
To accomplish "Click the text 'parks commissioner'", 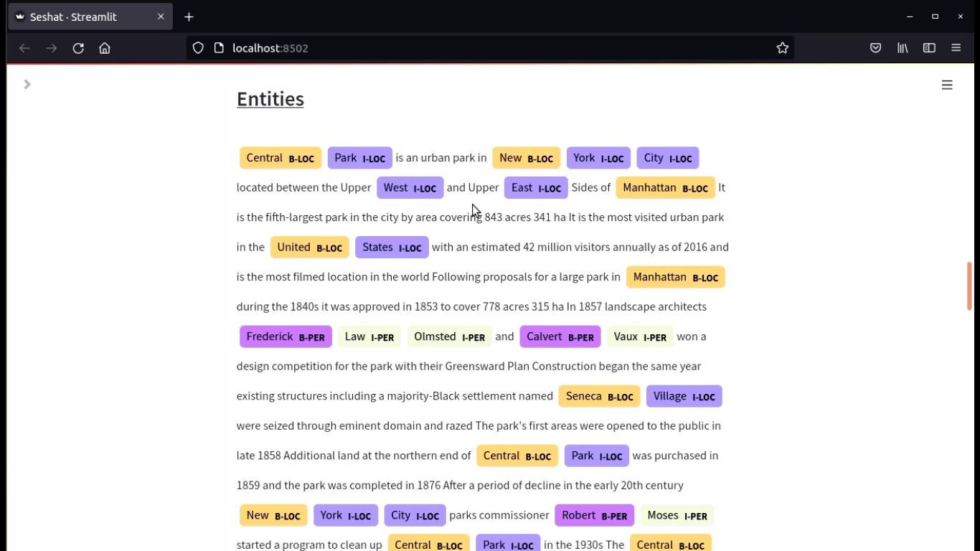I will coord(499,515).
